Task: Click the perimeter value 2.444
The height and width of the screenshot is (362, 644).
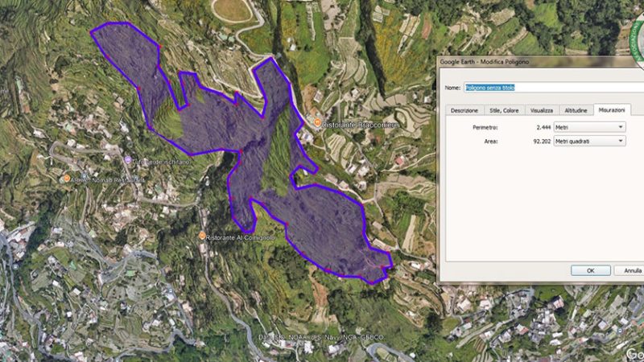Action: point(543,127)
